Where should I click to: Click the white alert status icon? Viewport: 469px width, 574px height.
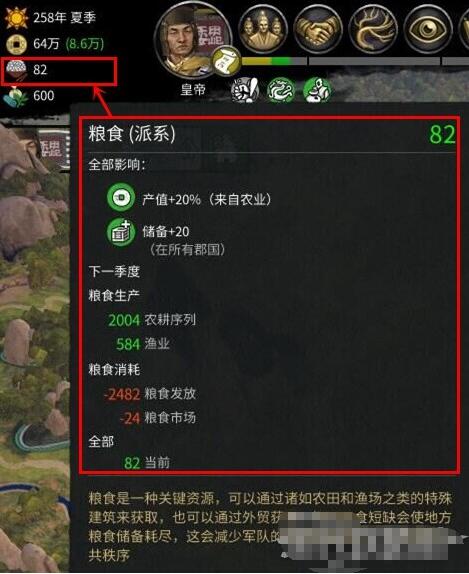(x=245, y=90)
